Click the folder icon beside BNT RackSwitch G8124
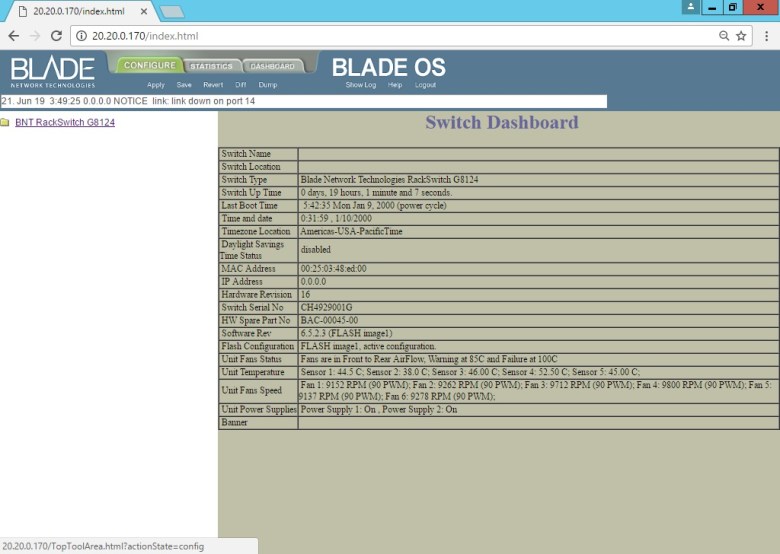Viewport: 780px width, 554px height. pyautogui.click(x=5, y=123)
